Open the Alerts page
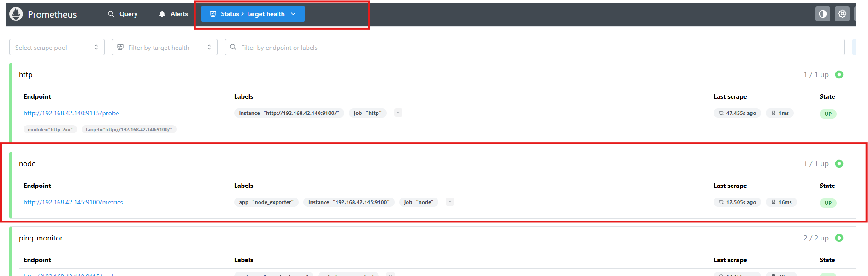 coord(173,14)
